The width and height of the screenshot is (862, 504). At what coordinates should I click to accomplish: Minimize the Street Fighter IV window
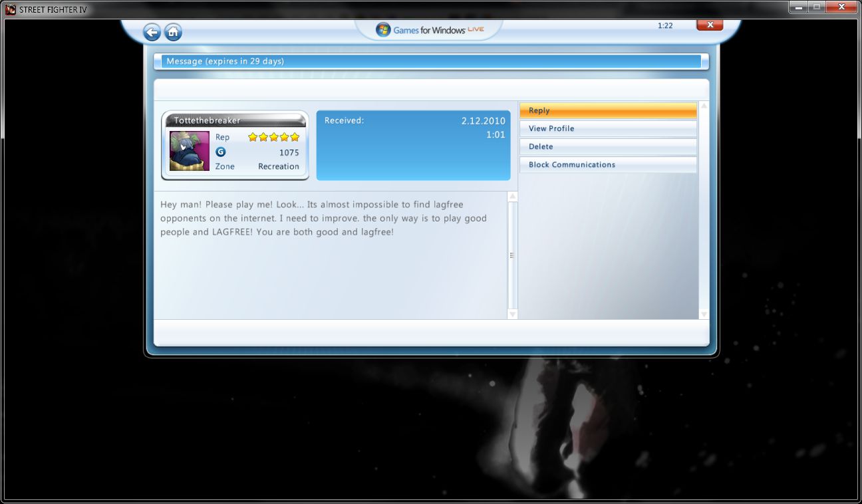[798, 7]
